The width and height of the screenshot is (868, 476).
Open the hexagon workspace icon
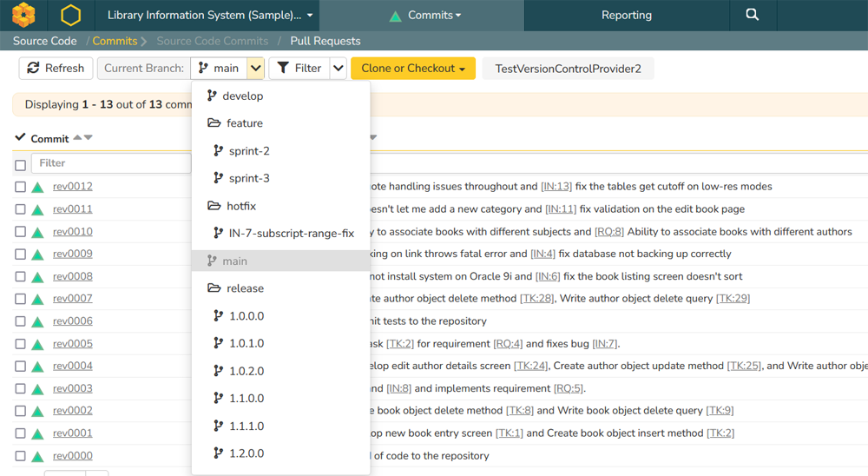click(x=71, y=15)
